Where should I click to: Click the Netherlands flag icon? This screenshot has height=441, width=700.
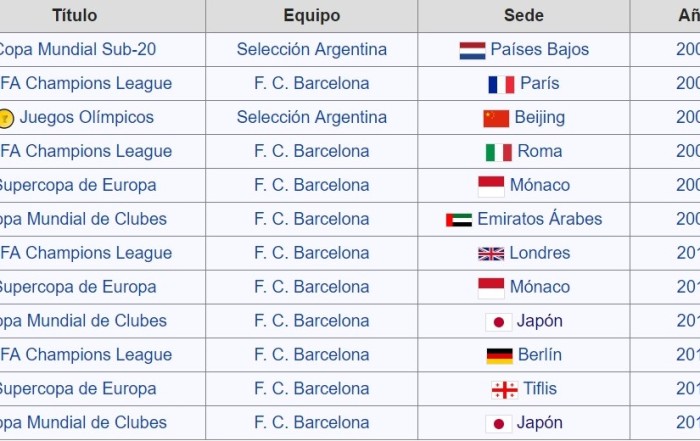coord(472,50)
